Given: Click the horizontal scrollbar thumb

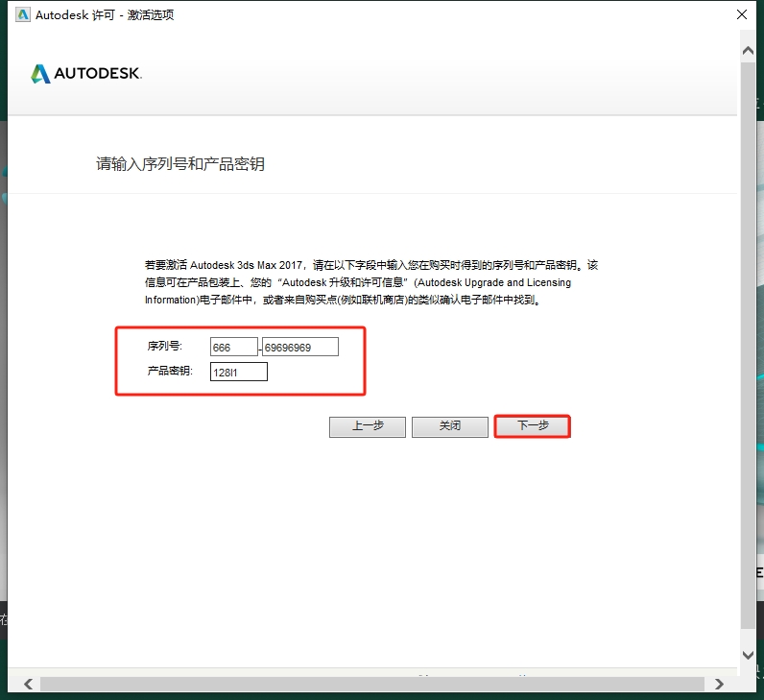Looking at the screenshot, I should coord(372,684).
